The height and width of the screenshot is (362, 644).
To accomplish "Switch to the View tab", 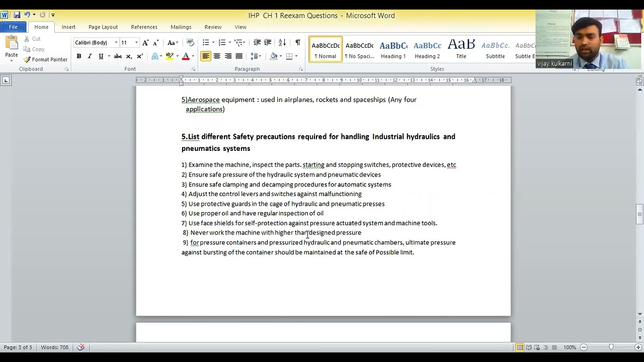I will point(240,27).
